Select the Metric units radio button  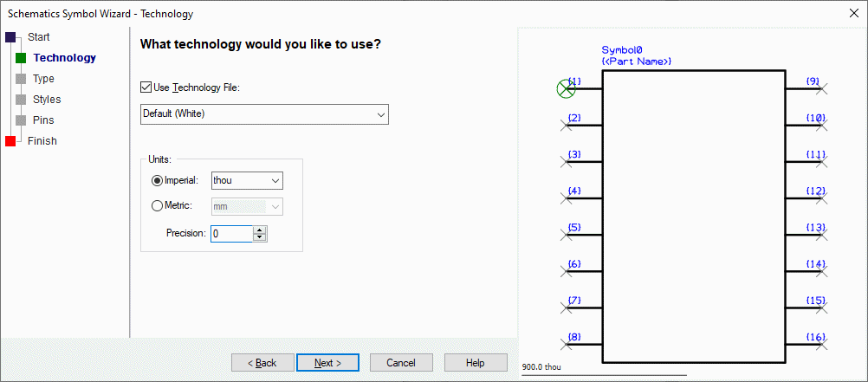(157, 206)
